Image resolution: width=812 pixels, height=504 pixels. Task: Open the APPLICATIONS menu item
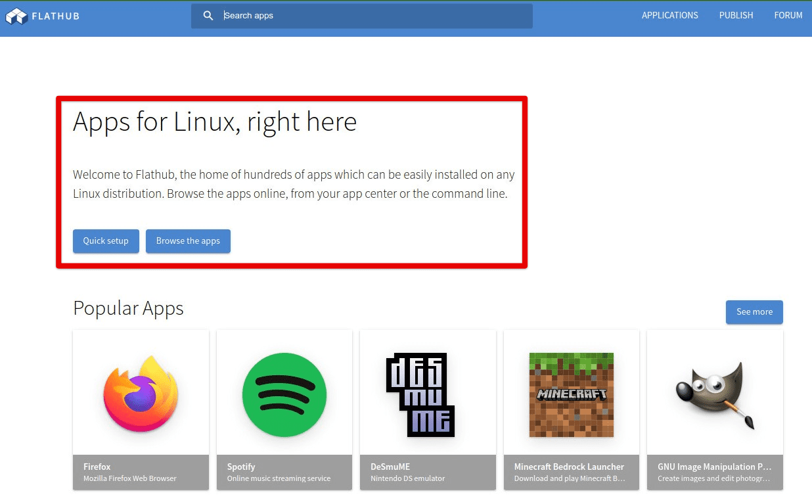(669, 15)
